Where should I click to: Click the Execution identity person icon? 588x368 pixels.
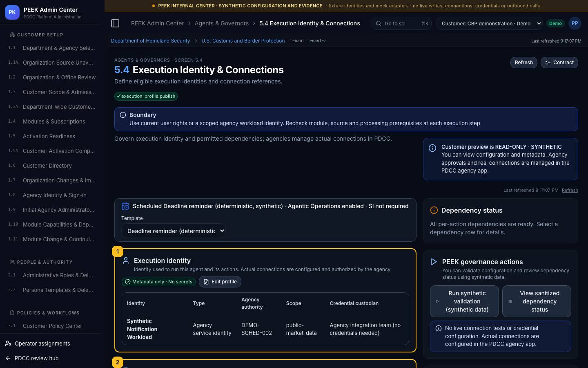point(126,260)
